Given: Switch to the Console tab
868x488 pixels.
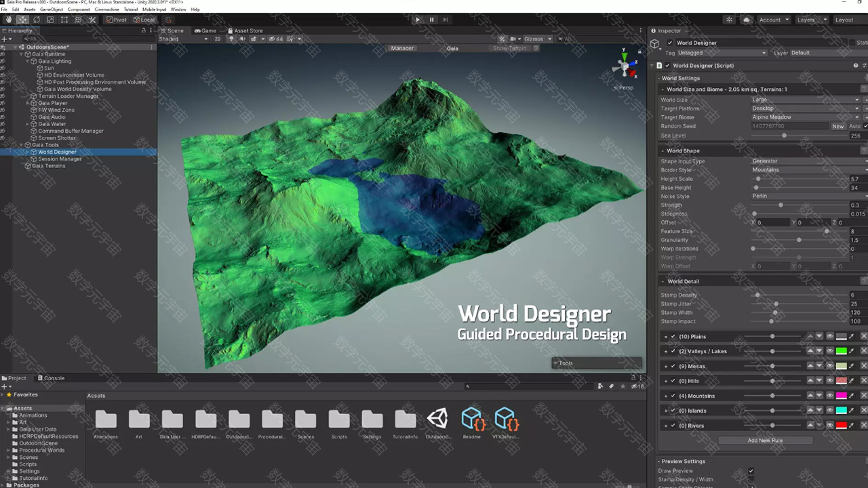Looking at the screenshot, I should 51,378.
